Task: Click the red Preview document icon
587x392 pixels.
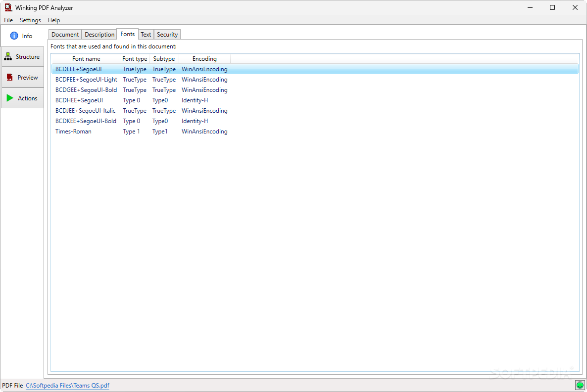Action: [x=10, y=78]
